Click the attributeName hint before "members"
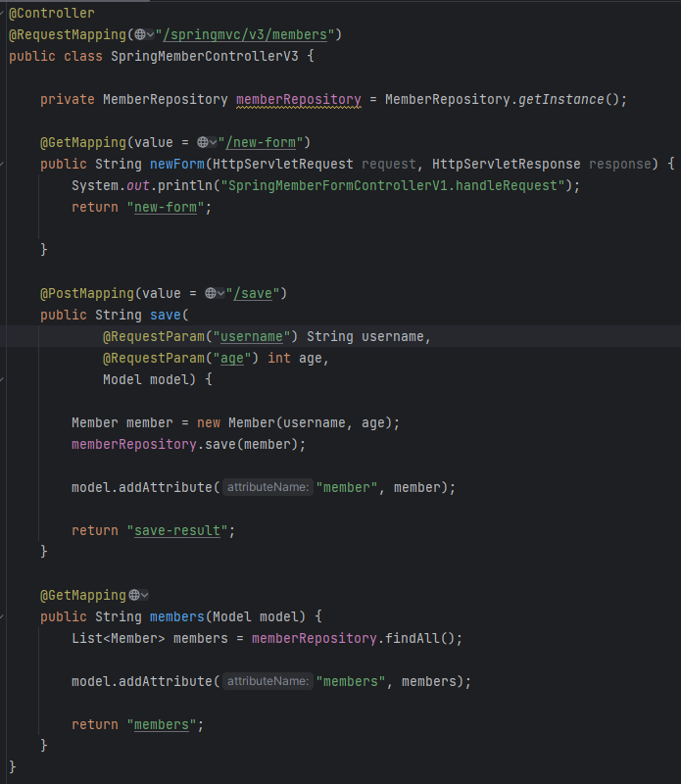This screenshot has height=784, width=681. [268, 681]
